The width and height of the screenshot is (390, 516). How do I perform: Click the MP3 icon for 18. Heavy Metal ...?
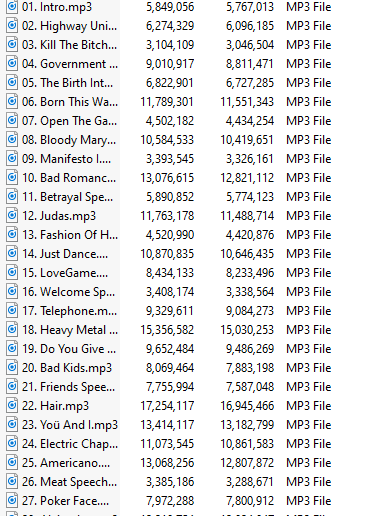(12, 329)
